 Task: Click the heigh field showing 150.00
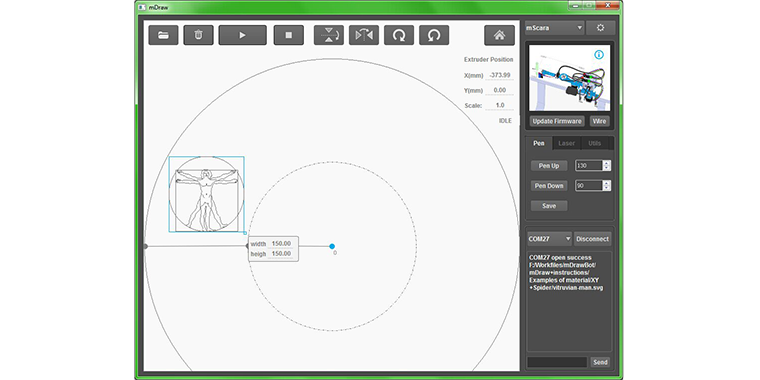click(281, 253)
